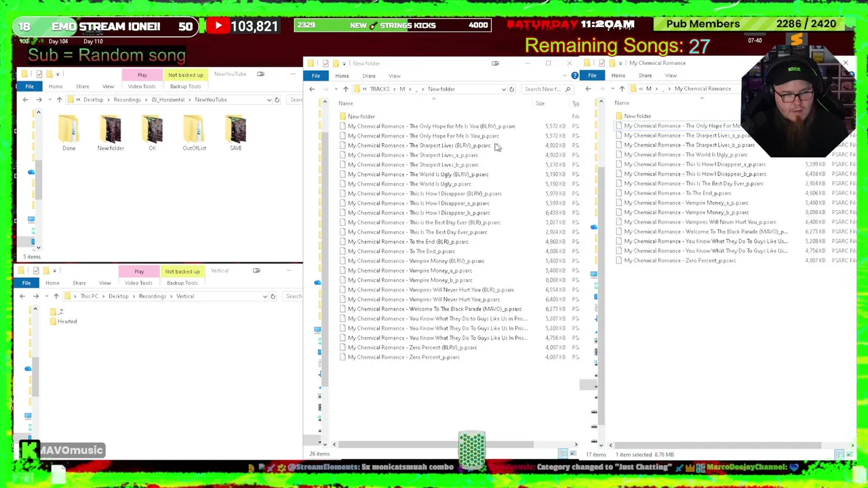This screenshot has height=488, width=868.
Task: Select 'Vampires Will Never Hurt You (BLR)_p.psarc' file
Action: [x=427, y=290]
